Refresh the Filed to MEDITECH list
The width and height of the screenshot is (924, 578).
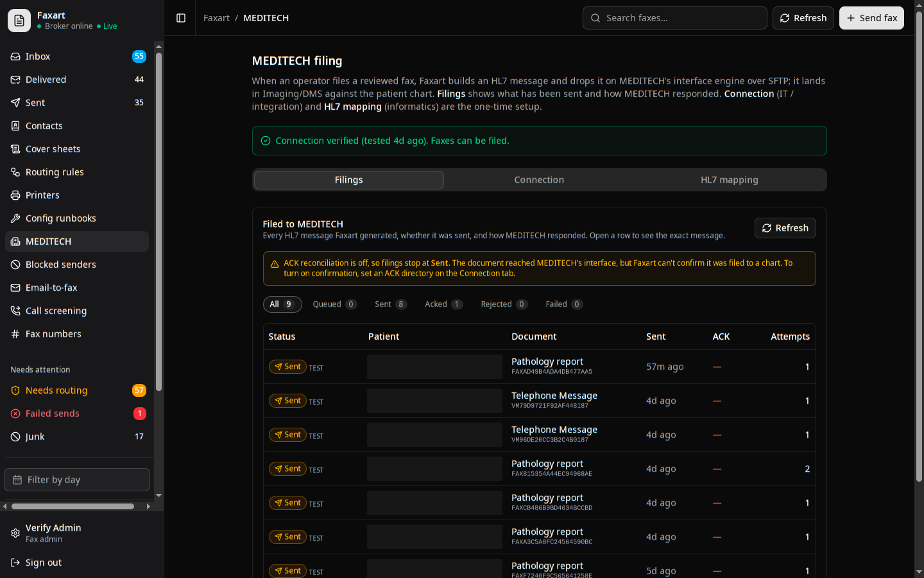[x=785, y=228]
